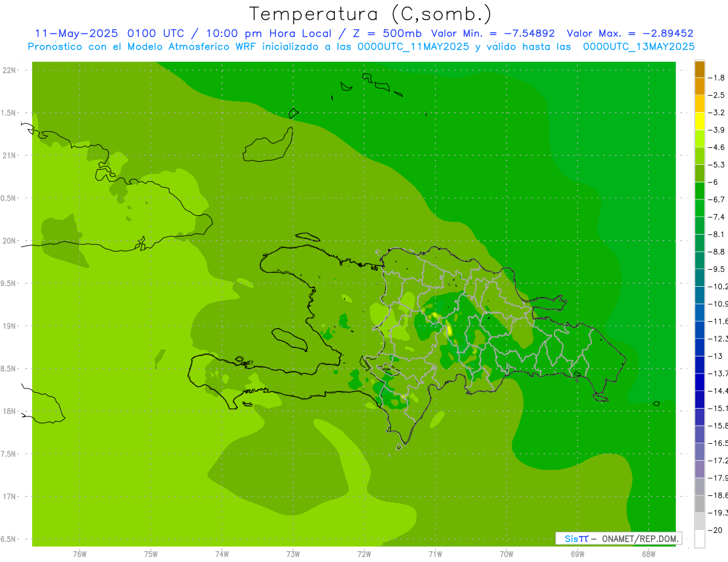The width and height of the screenshot is (728, 562).
Task: Click the '72W' longitude axis label
Action: [x=364, y=554]
